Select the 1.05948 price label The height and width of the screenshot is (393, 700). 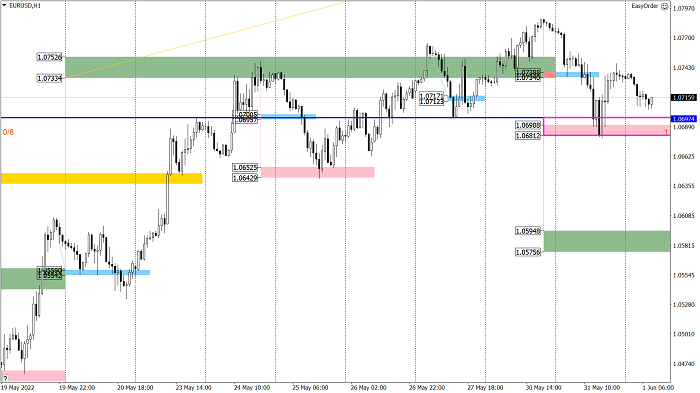[528, 231]
